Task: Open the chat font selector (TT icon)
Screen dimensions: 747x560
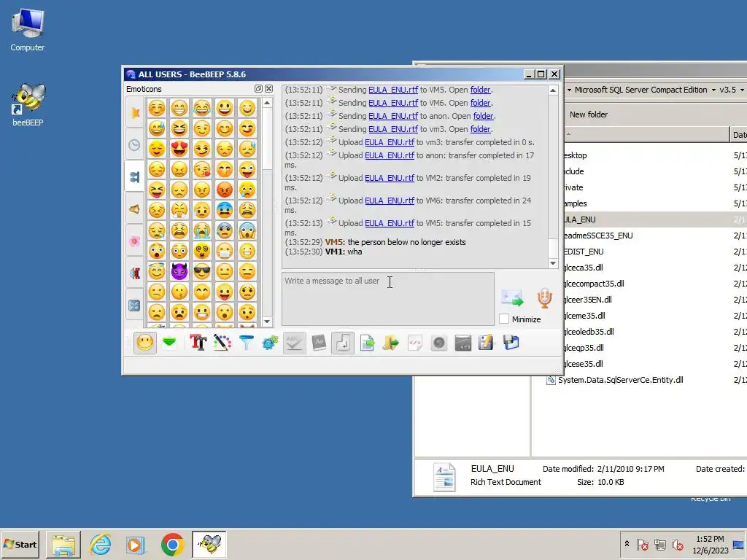Action: click(x=198, y=343)
